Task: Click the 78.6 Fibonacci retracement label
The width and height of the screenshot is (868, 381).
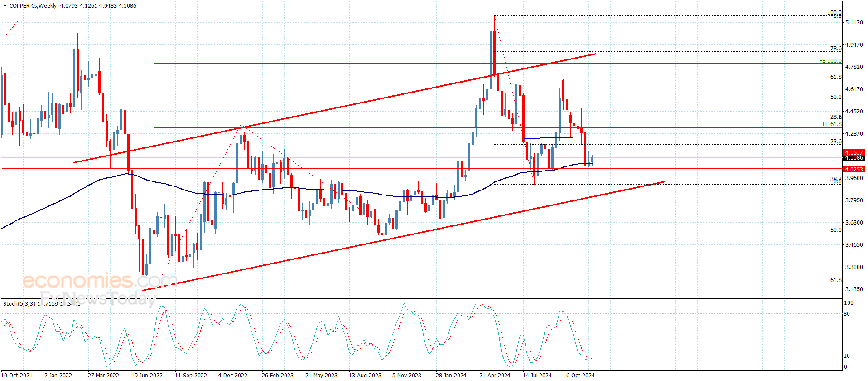Action: point(836,49)
